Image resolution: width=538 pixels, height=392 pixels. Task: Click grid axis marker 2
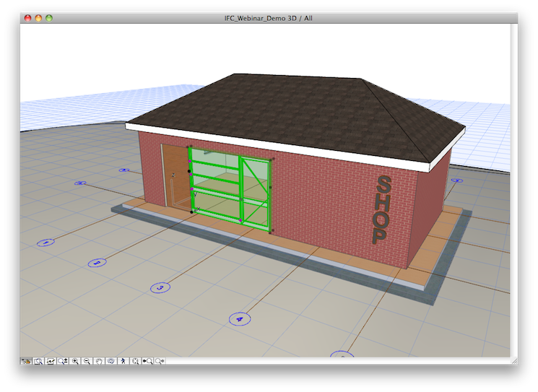point(97,263)
